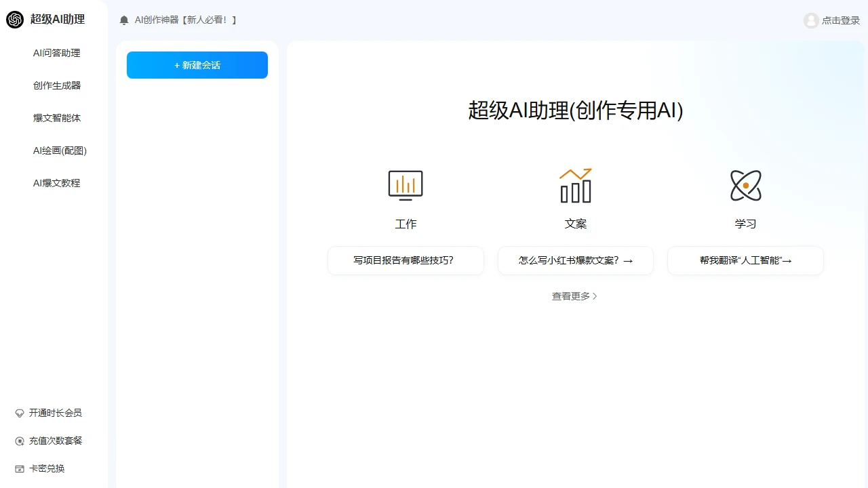This screenshot has height=488, width=868.
Task: Open the AI问答助理 section
Action: pyautogui.click(x=57, y=53)
